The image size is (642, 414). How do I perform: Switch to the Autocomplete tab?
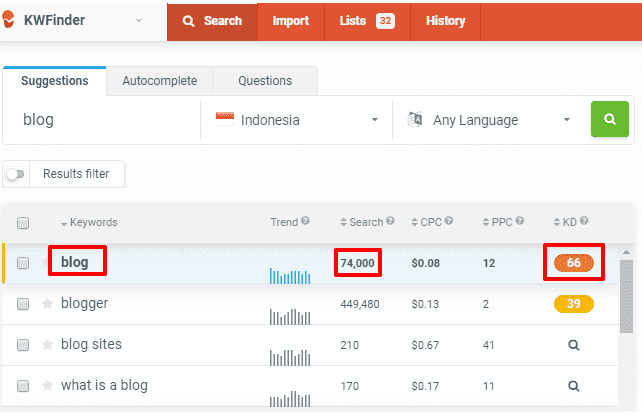coord(160,81)
